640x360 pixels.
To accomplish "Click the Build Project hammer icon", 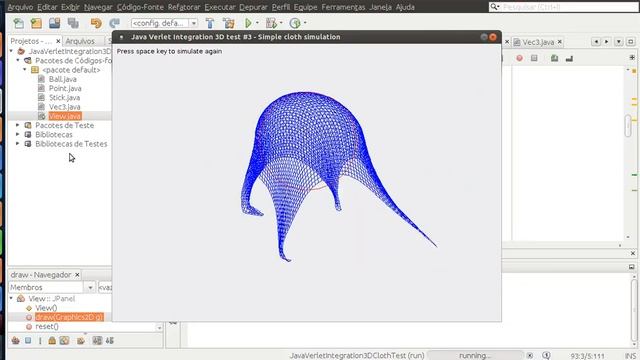I will click(x=210, y=23).
